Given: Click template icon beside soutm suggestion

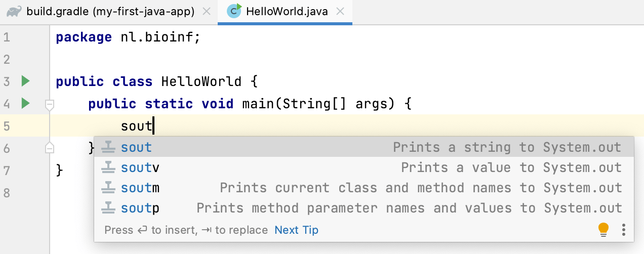Looking at the screenshot, I should point(108,188).
